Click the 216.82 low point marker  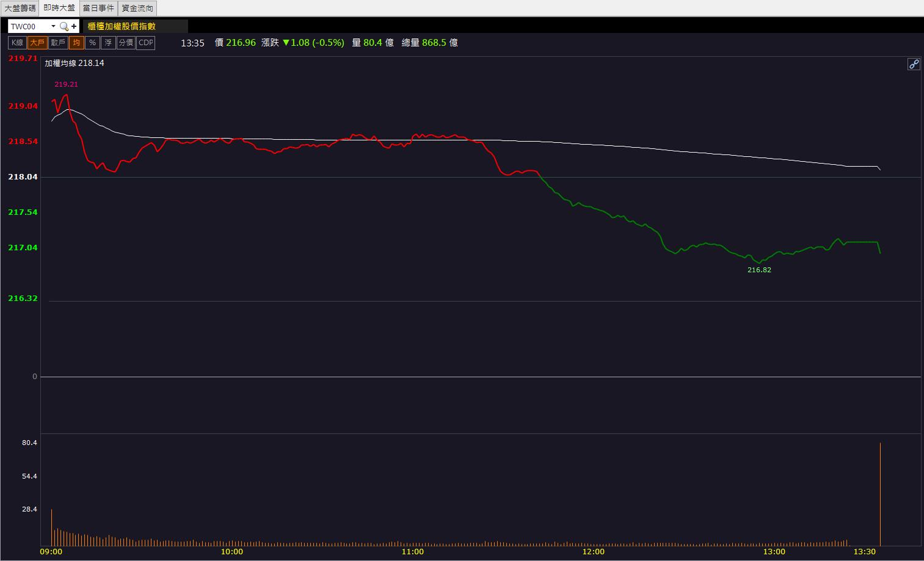tap(759, 270)
